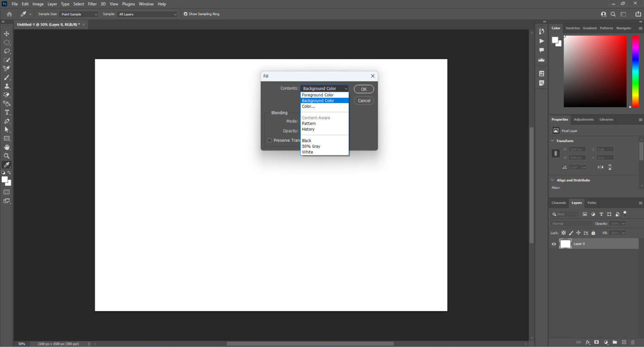The height and width of the screenshot is (347, 644).
Task: Hide Layer 0 with its visibility eye
Action: (x=553, y=244)
